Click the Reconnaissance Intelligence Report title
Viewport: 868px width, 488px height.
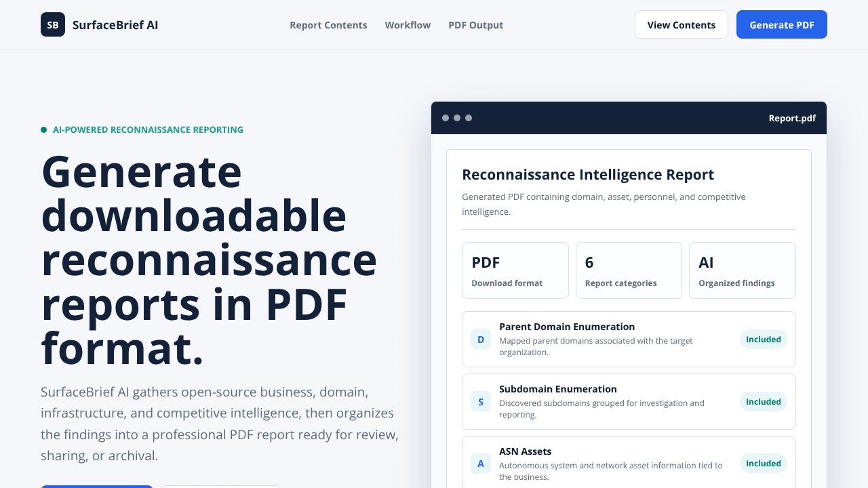588,175
